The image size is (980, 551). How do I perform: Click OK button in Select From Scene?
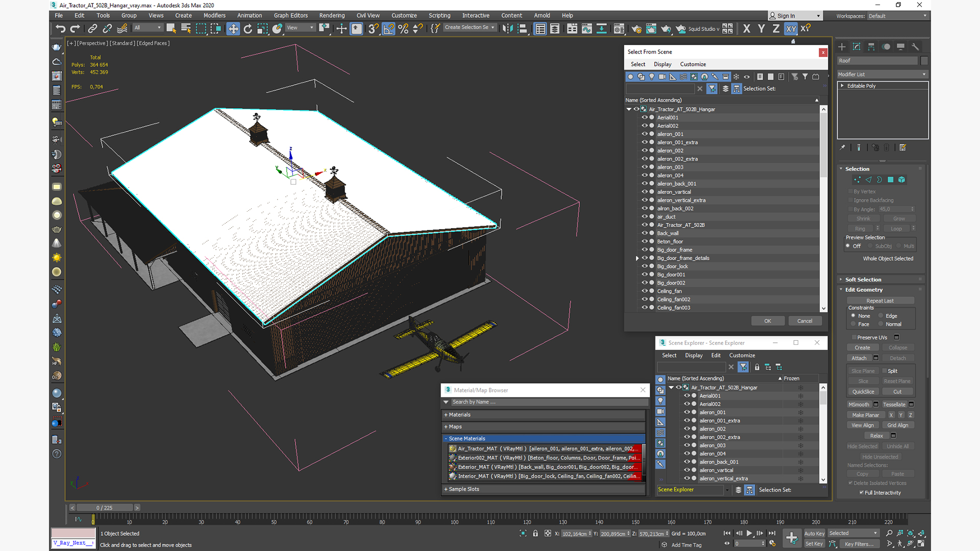click(x=767, y=321)
